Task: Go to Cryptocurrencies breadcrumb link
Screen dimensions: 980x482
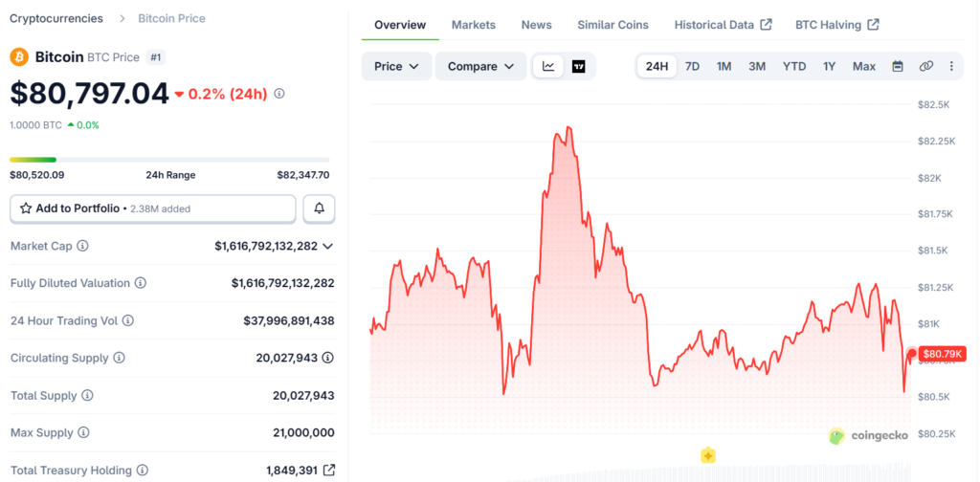Action: (x=56, y=19)
